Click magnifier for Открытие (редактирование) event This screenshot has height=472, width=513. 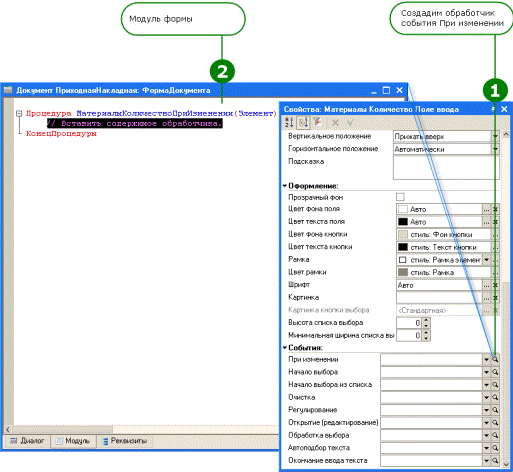[x=495, y=423]
